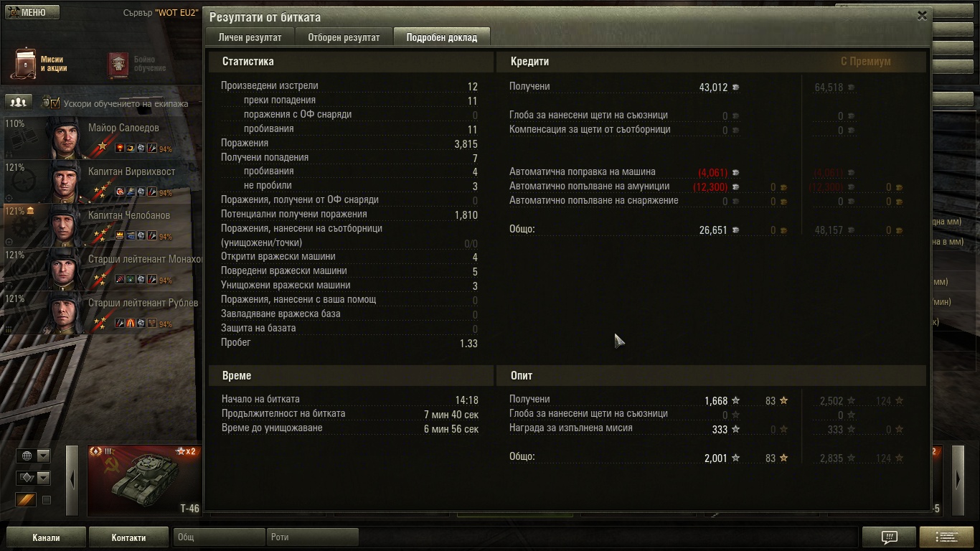Click the Канали button
Viewport: 980px width, 551px height.
[47, 537]
